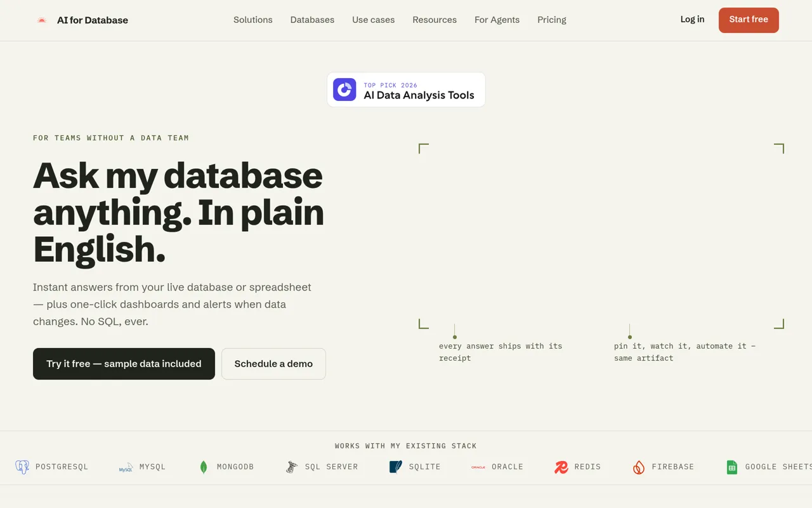Go to the For Agents page
812x508 pixels.
point(497,20)
